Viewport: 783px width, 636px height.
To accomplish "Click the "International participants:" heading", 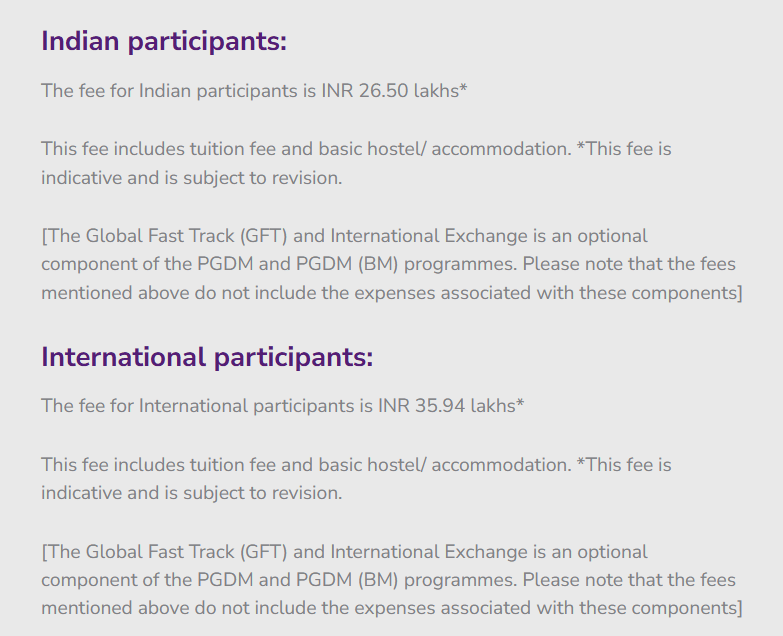I will 207,357.
